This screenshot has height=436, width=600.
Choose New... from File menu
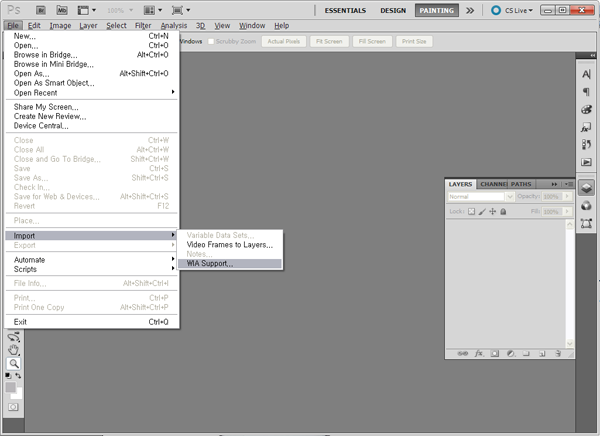(91, 36)
